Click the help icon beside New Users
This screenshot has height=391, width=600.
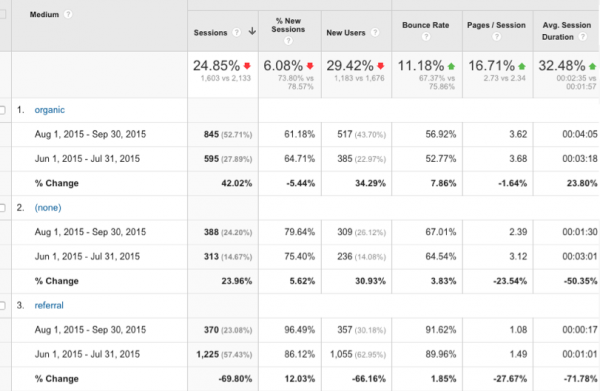coord(375,33)
